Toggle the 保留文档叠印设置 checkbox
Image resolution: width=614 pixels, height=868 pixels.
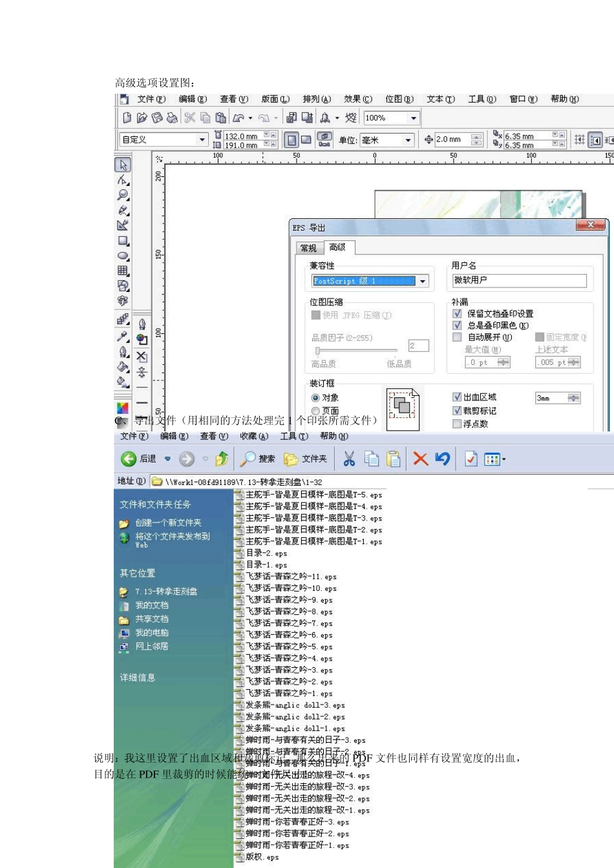[x=458, y=313]
